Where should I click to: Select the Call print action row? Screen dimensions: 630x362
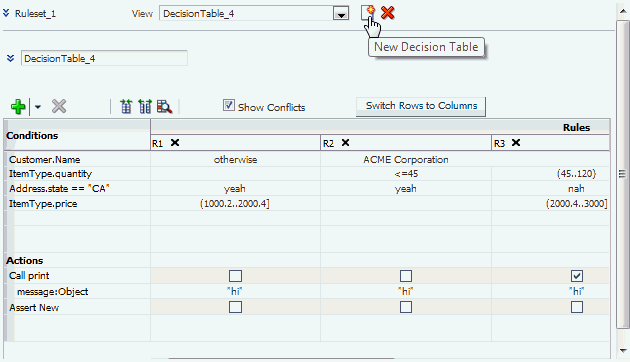[29, 276]
